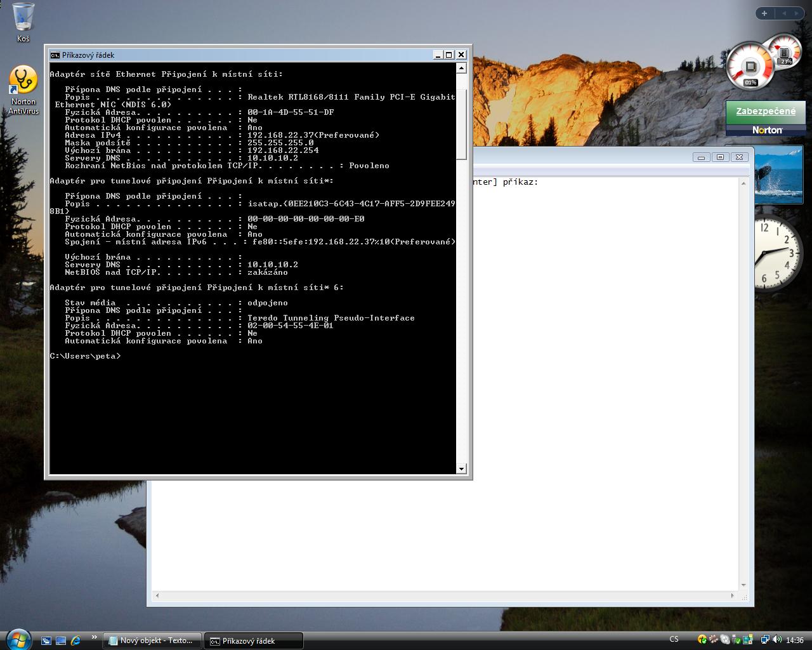
Task: Maximize the Příkazový řádek window
Action: tap(449, 55)
